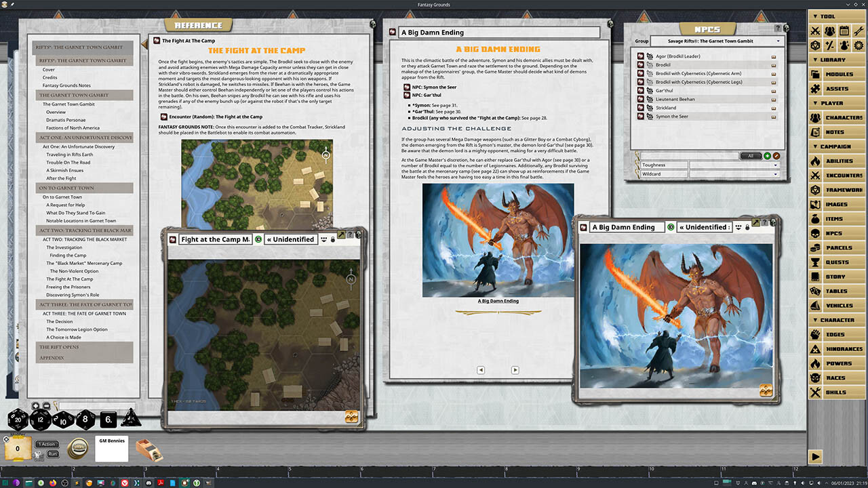
Task: Click the 'All' filter button in NPCs
Action: (751, 155)
